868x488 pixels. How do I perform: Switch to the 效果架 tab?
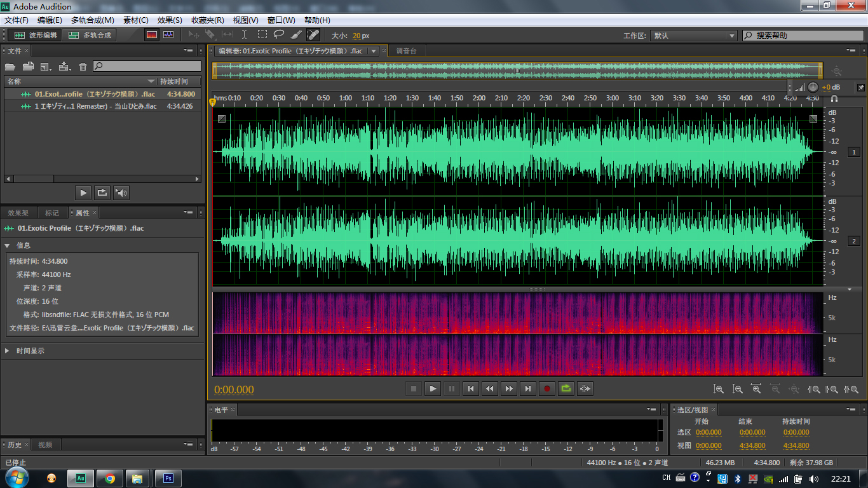coord(18,213)
